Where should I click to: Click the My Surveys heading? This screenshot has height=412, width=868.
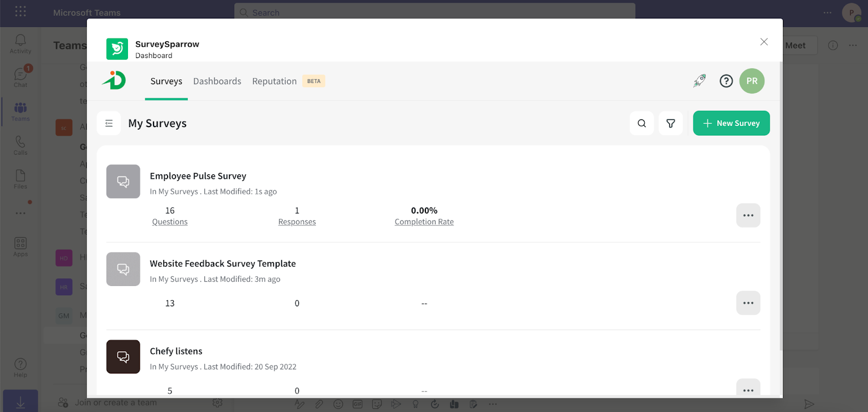coord(157,123)
